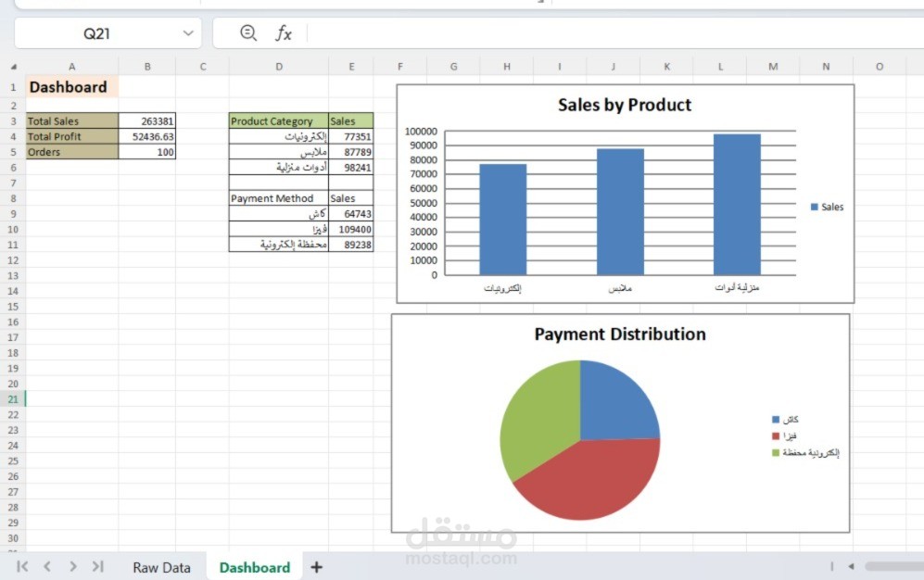The image size is (924, 580).
Task: Click the blue Sales legend entry
Action: tap(827, 207)
